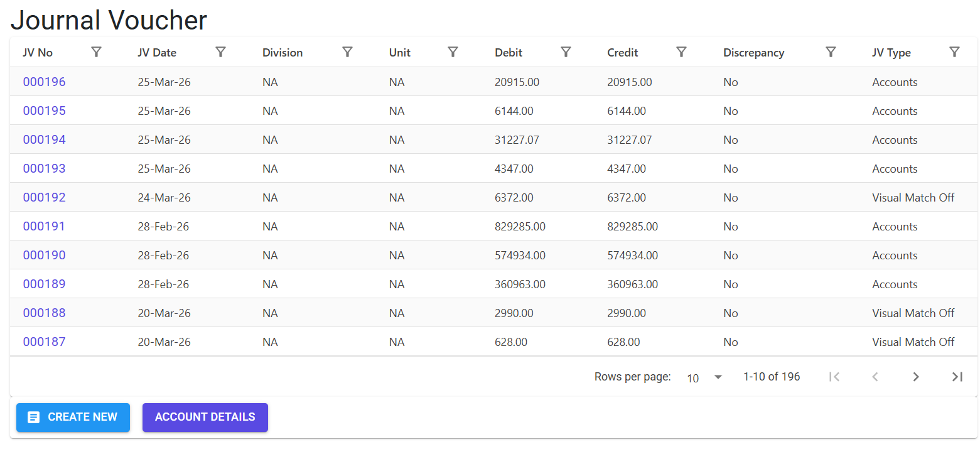
Task: Sort by JV Date column header
Action: 157,53
